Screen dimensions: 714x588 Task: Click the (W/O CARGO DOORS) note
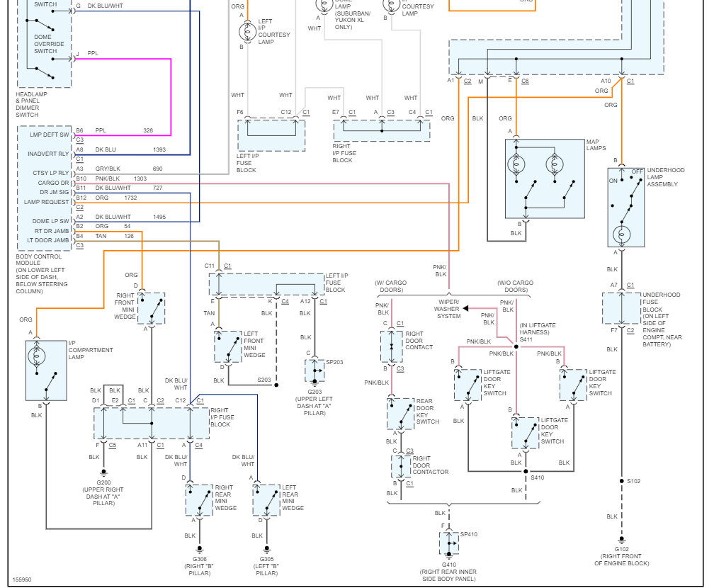coord(516,286)
